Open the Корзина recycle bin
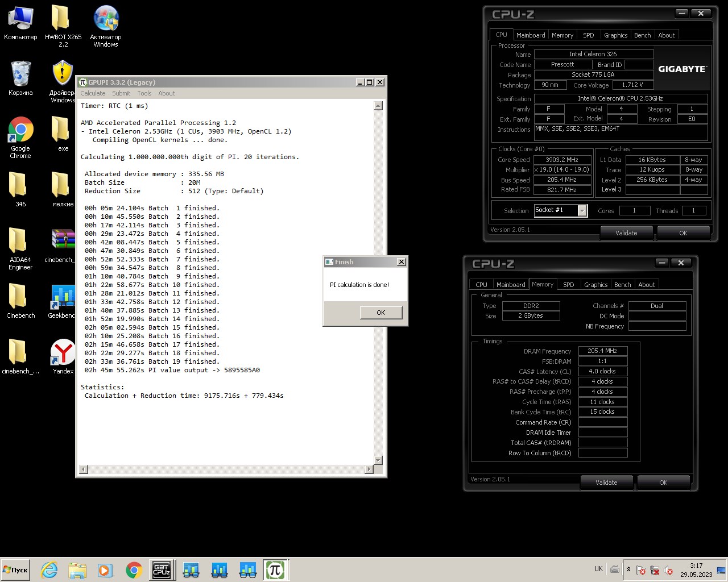The image size is (728, 582). 20,78
